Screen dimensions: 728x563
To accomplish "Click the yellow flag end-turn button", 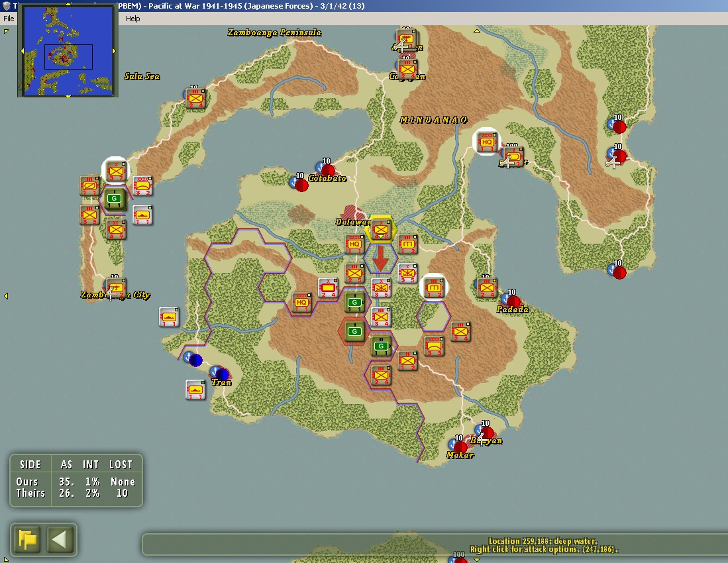I will (x=28, y=539).
